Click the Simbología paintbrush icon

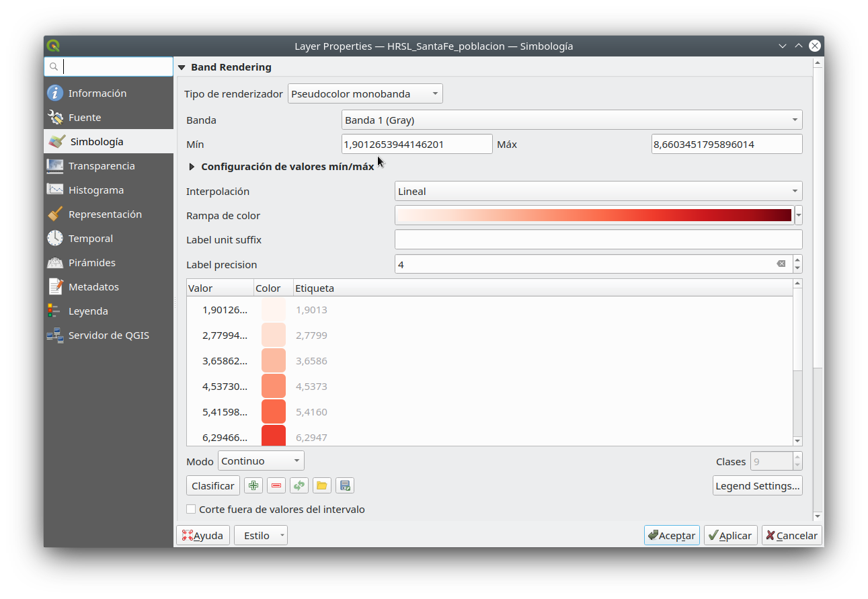click(57, 141)
